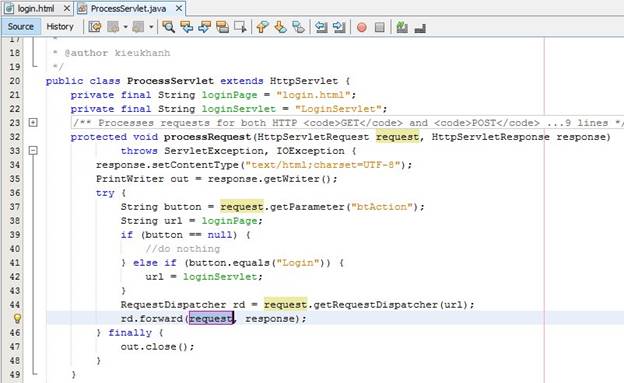Close the login.html tab

(x=67, y=8)
